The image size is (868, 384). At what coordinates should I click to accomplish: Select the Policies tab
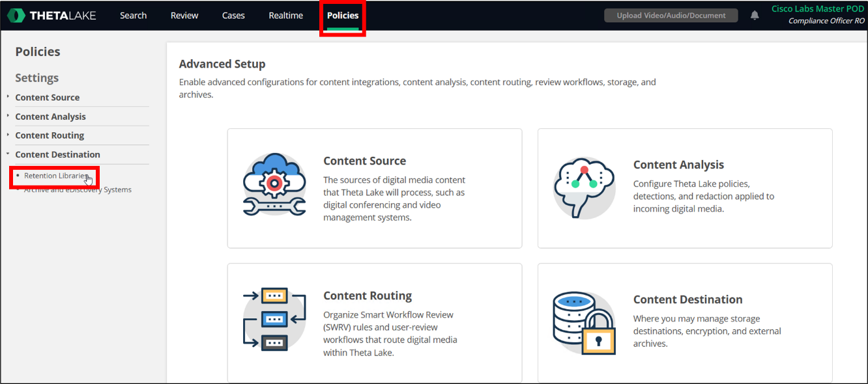click(343, 16)
